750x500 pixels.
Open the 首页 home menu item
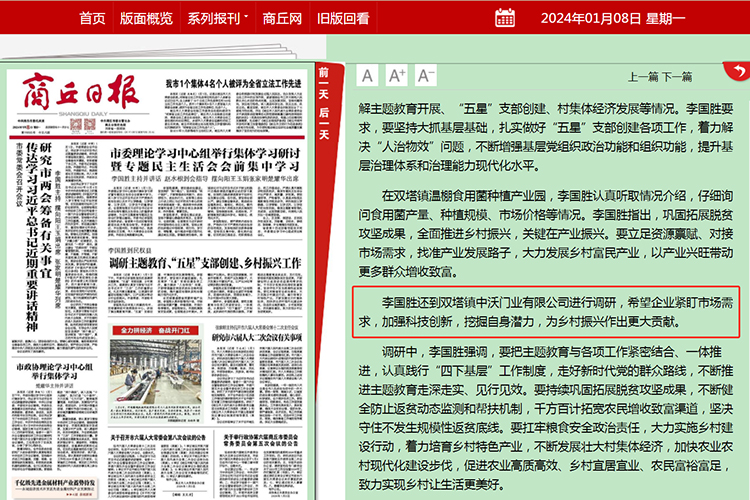92,18
